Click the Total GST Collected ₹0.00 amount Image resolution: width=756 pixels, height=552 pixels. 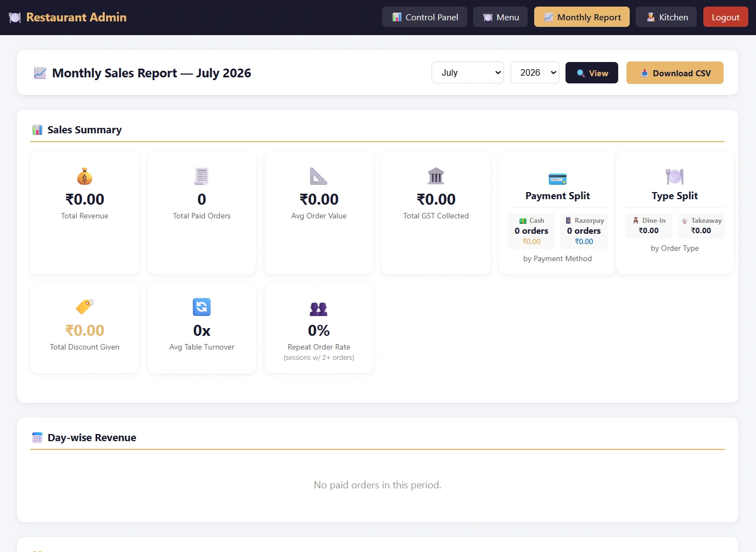436,199
